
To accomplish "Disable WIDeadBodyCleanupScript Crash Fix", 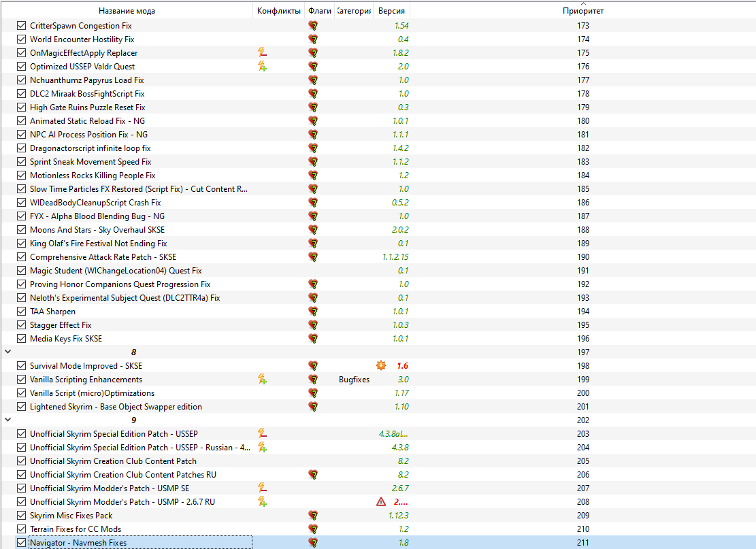I will click(x=21, y=203).
